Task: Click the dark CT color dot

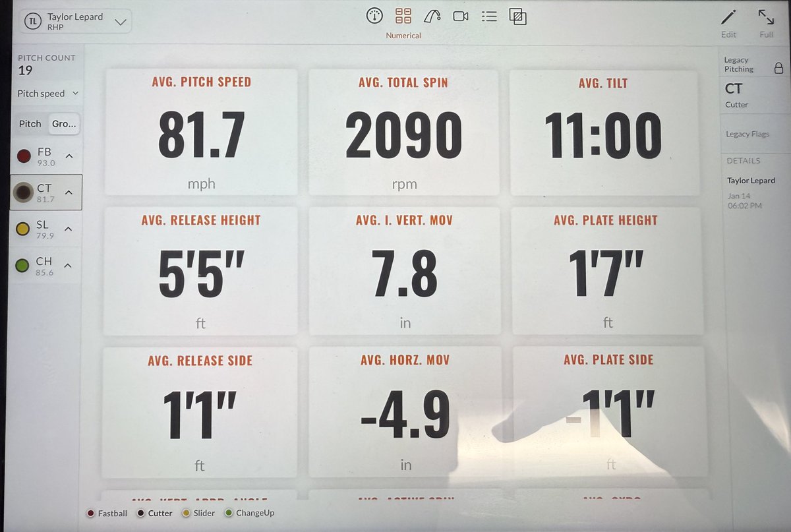Action: (x=24, y=192)
